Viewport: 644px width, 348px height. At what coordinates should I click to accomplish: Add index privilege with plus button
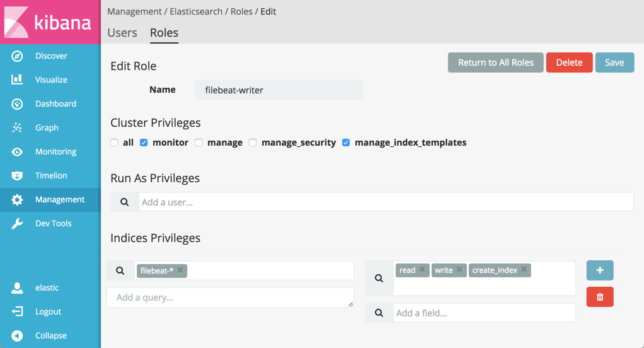click(599, 270)
